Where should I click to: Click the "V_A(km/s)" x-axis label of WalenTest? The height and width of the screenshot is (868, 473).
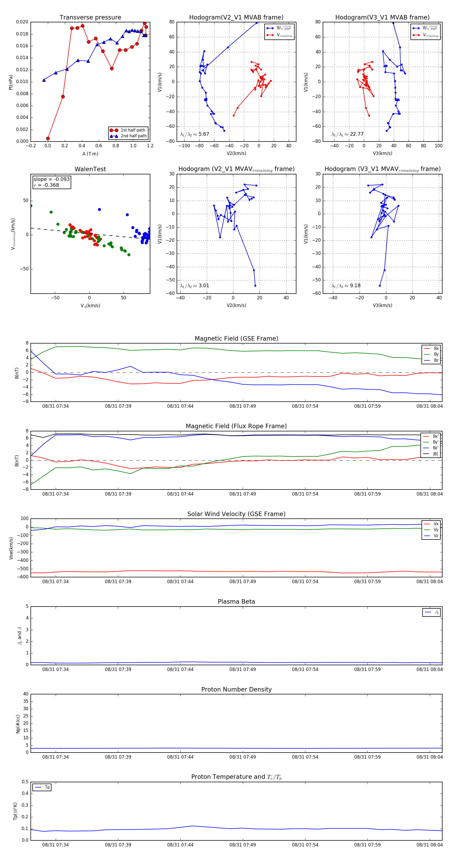pos(90,306)
